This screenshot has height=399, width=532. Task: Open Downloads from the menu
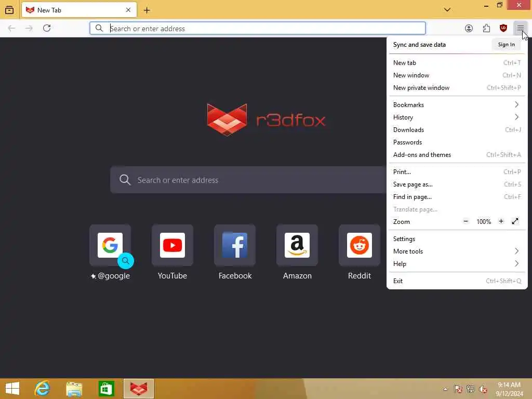[457, 130]
